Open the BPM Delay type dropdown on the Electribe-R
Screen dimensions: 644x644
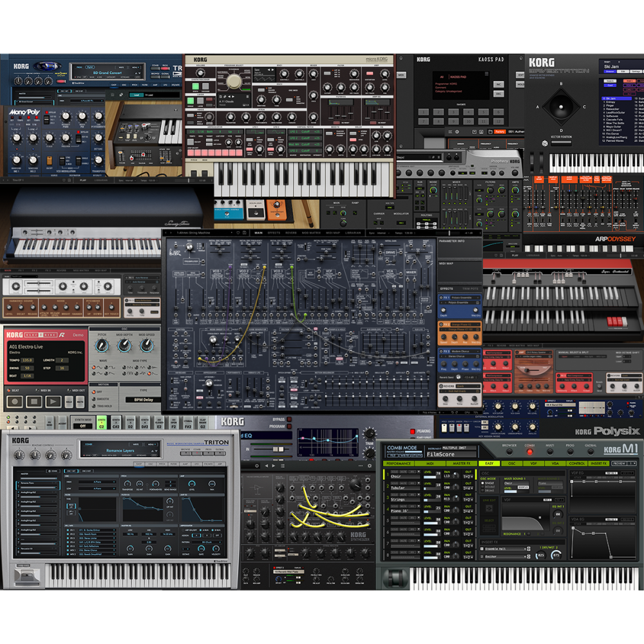(144, 399)
